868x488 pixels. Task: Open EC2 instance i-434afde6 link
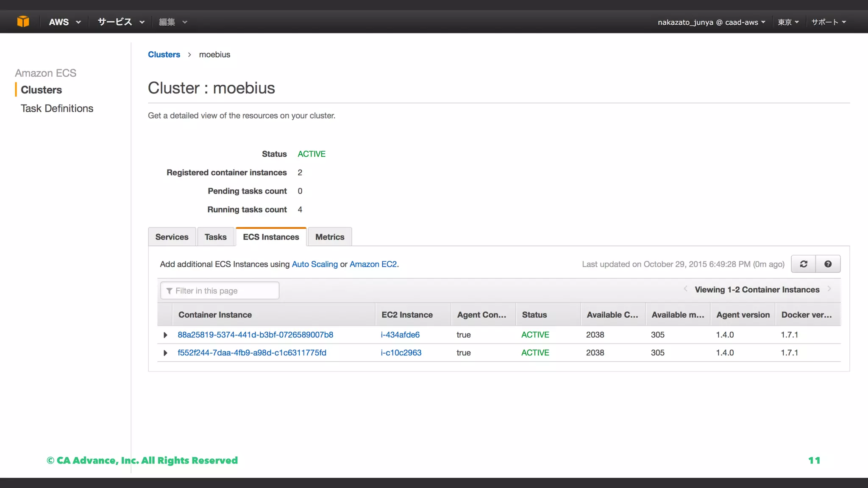coord(400,335)
